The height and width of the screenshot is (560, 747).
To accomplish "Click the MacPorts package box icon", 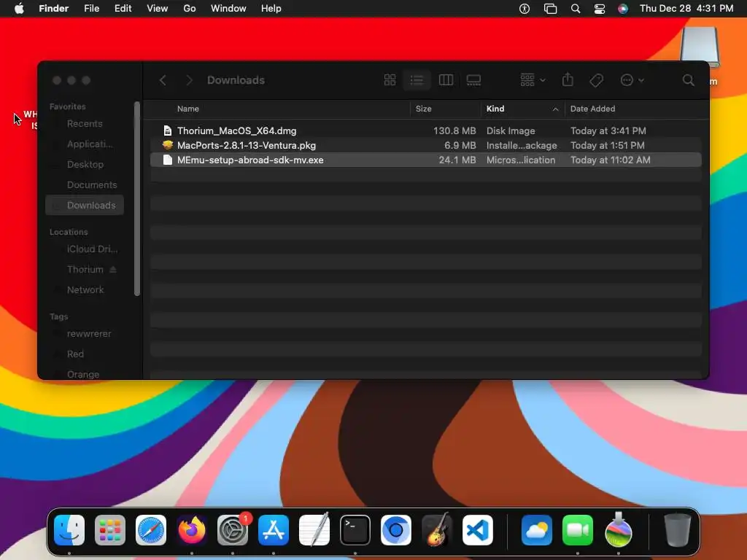I will (x=168, y=145).
